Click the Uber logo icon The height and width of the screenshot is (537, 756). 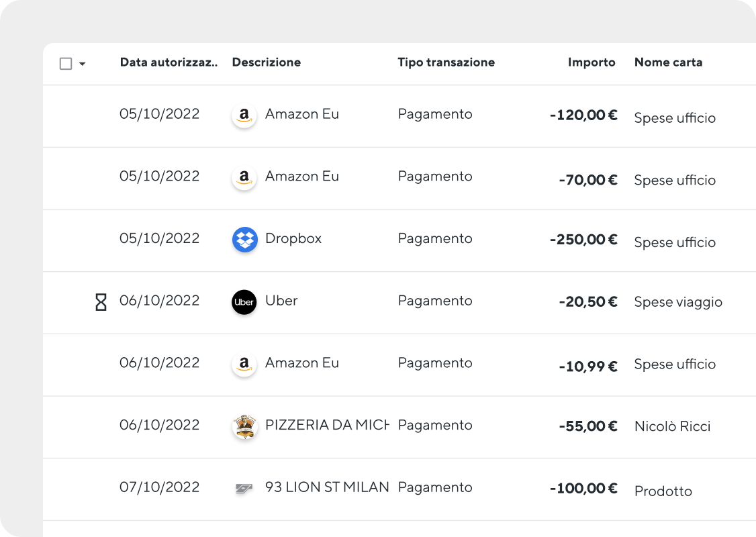(244, 302)
